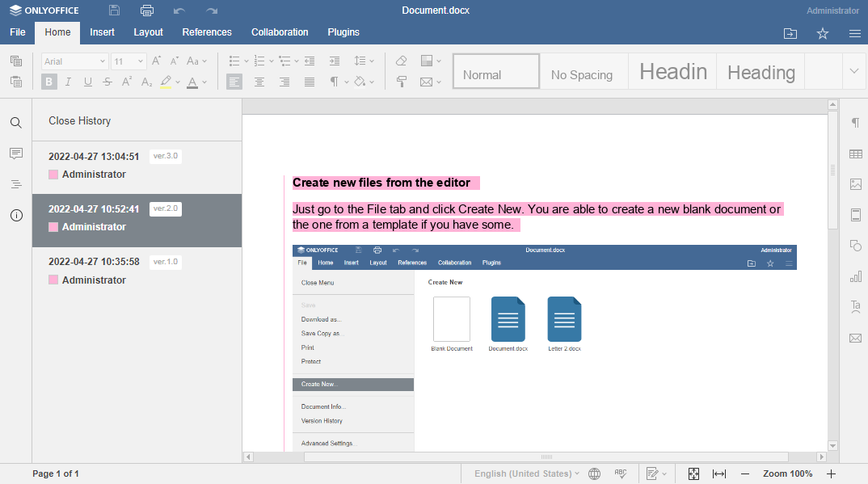Click Open file location icon
The image size is (868, 484).
[x=790, y=34]
